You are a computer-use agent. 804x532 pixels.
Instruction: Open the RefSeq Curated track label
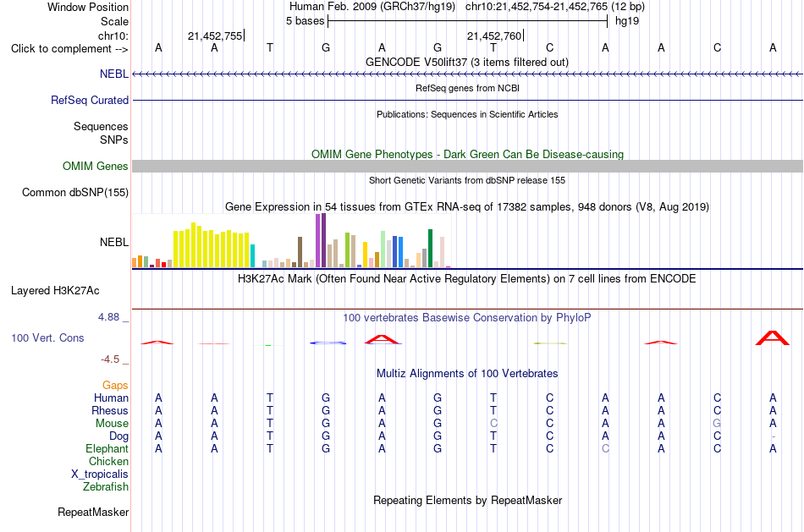tap(89, 100)
